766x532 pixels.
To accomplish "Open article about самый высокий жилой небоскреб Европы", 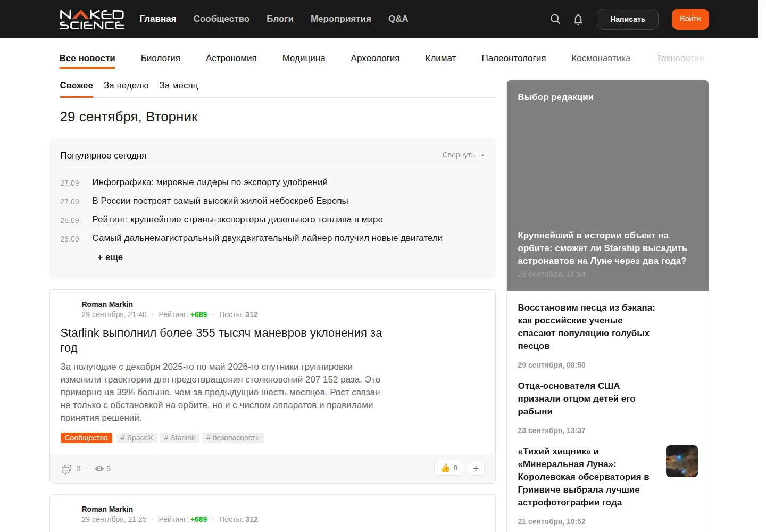I will pyautogui.click(x=220, y=201).
